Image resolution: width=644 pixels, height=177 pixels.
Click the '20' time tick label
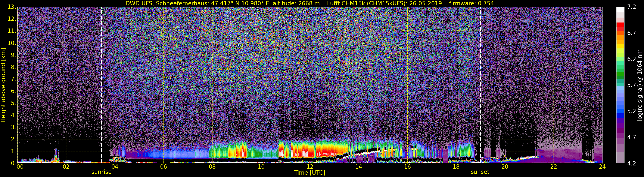pos(505,167)
